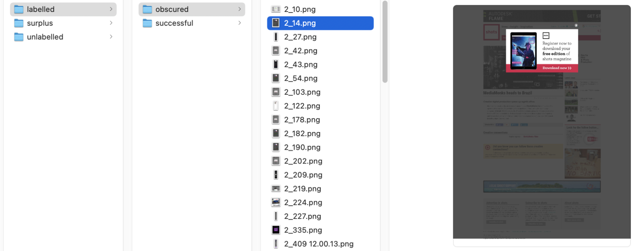Click the LinkedIn Share icon in the preview
Viewport: 644px width, 251px height.
point(524,125)
